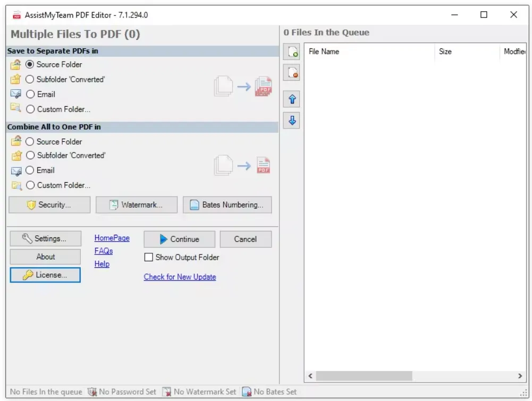Open the HomePage link
Screen dimensions: 532x401
pyautogui.click(x=112, y=238)
